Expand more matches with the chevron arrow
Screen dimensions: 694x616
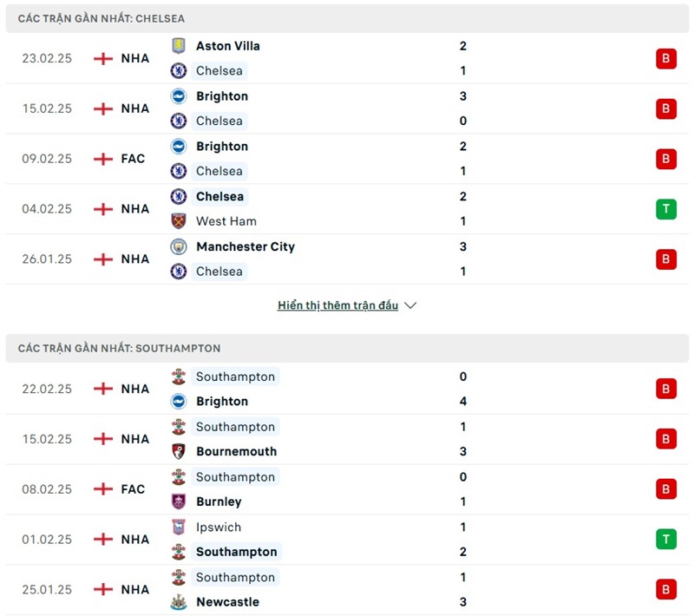pos(410,305)
